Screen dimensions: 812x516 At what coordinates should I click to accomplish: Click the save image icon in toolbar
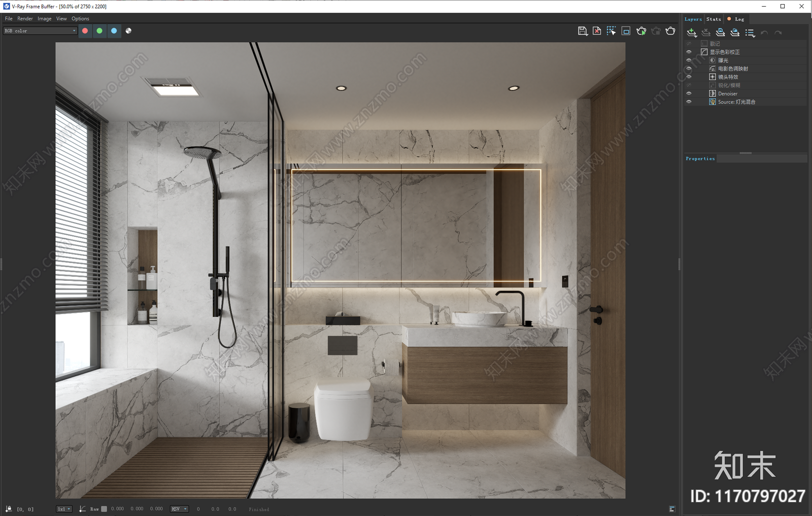(583, 31)
